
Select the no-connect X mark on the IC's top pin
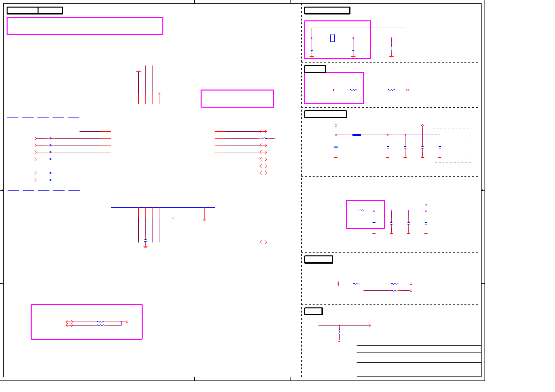tap(159, 94)
